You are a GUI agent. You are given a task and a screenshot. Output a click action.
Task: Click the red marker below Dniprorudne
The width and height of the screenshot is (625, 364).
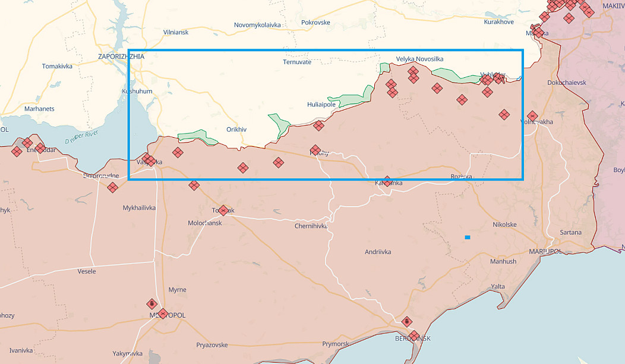pos(112,188)
